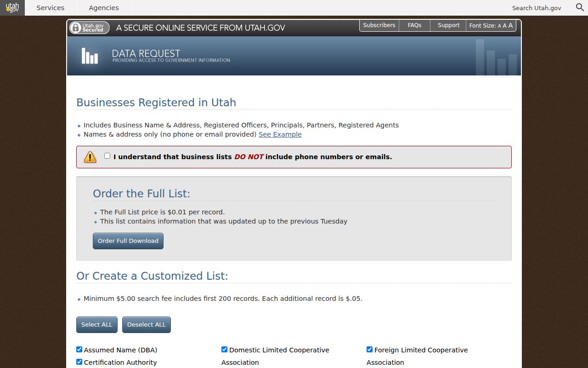The image size is (588, 368).
Task: Check the no phone numbers acknowledgment box
Action: [x=107, y=156]
